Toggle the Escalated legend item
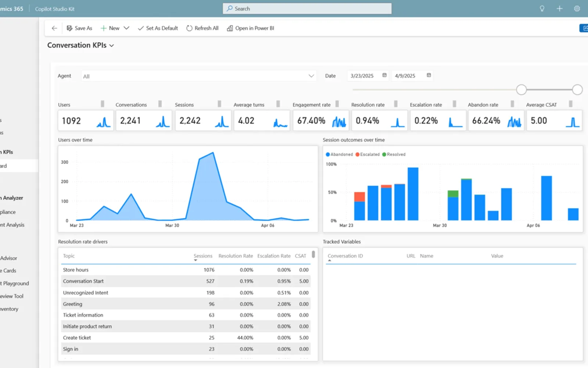This screenshot has height=368, width=588. click(367, 155)
